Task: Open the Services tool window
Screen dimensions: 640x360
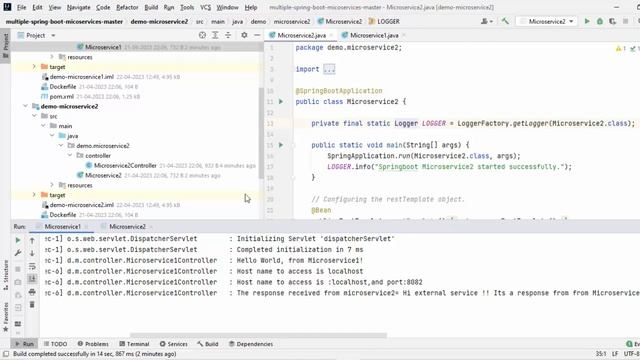Action: click(x=174, y=344)
